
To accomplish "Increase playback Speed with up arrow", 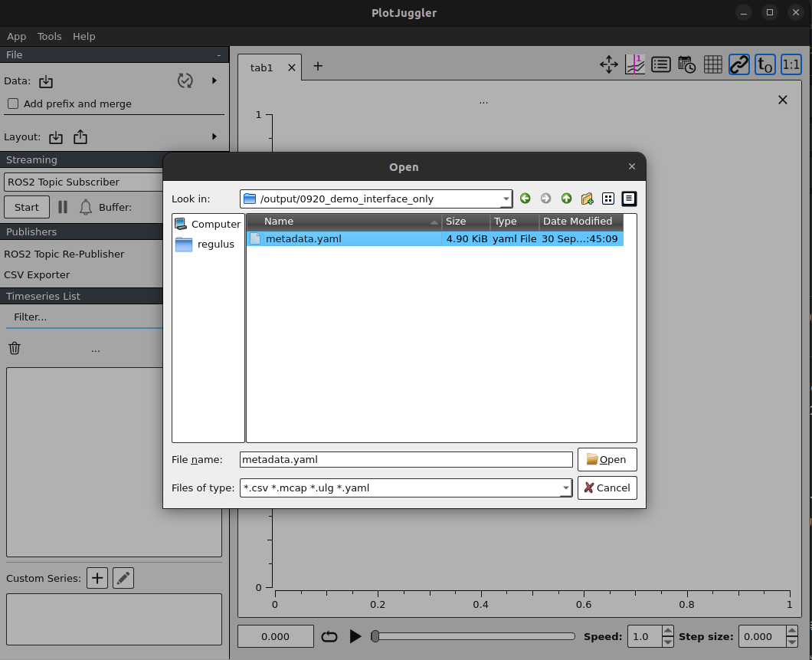I will point(667,631).
